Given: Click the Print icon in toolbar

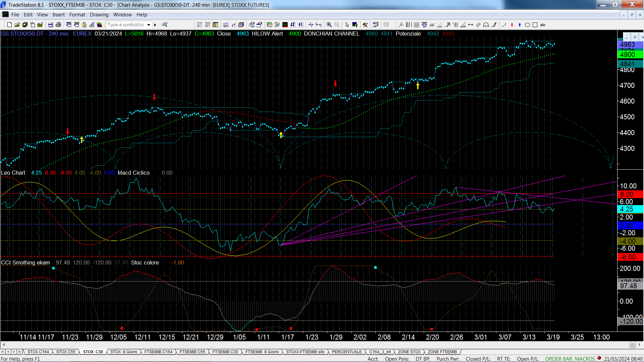Looking at the screenshot, I should coord(58,25).
